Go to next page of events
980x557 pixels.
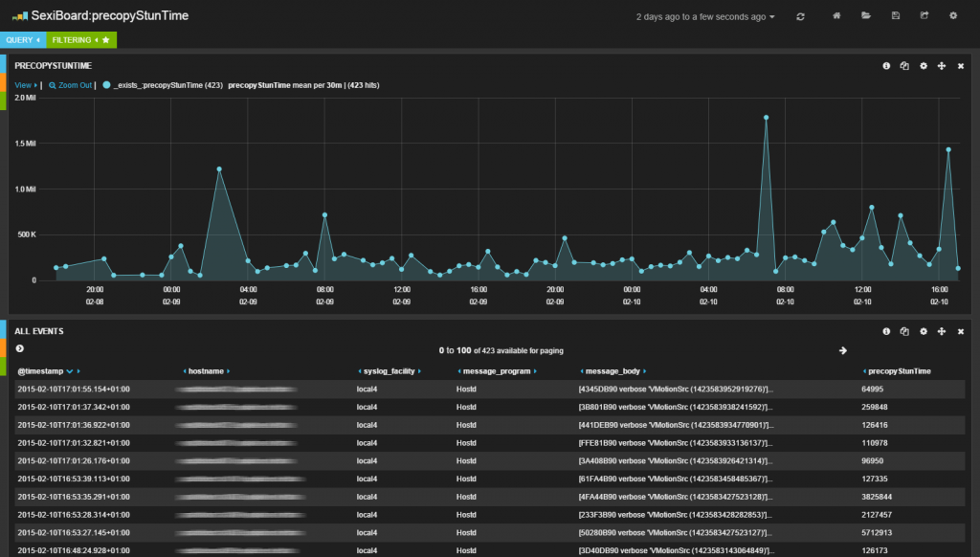tap(842, 350)
